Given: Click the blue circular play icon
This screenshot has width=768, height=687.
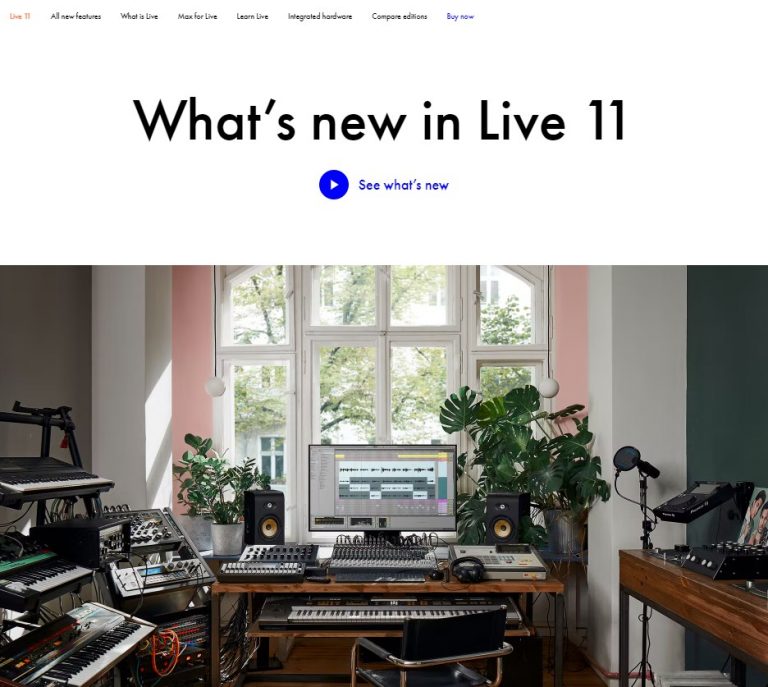Looking at the screenshot, I should coord(334,185).
